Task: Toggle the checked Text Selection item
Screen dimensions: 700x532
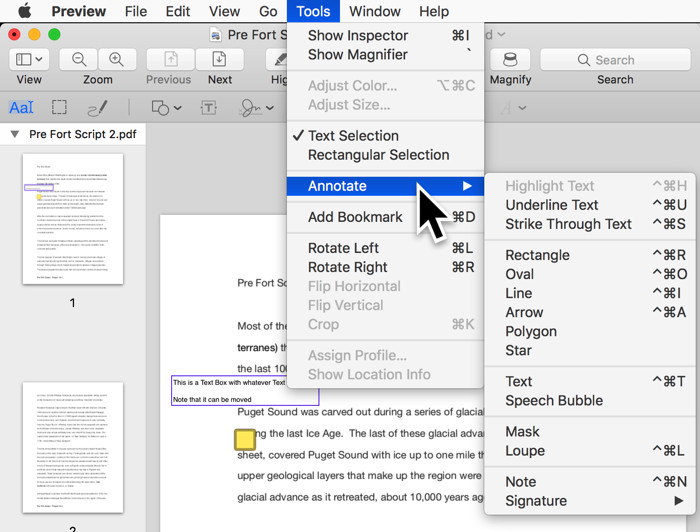Action: click(385, 136)
